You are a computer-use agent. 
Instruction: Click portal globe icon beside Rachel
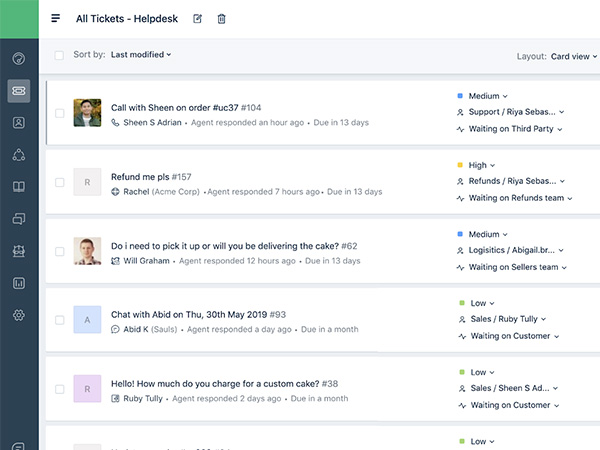[x=115, y=192]
